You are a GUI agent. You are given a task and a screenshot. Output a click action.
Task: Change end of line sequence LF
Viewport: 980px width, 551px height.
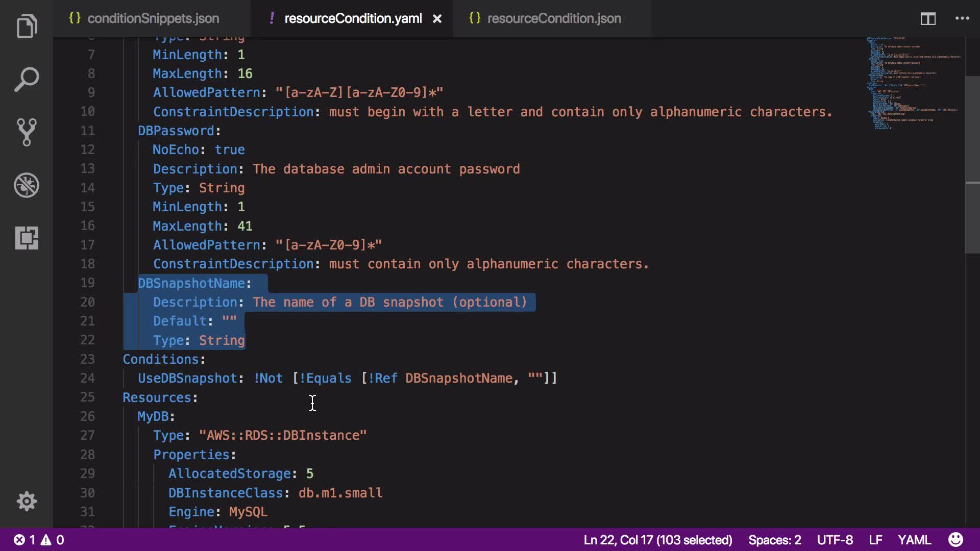point(875,540)
